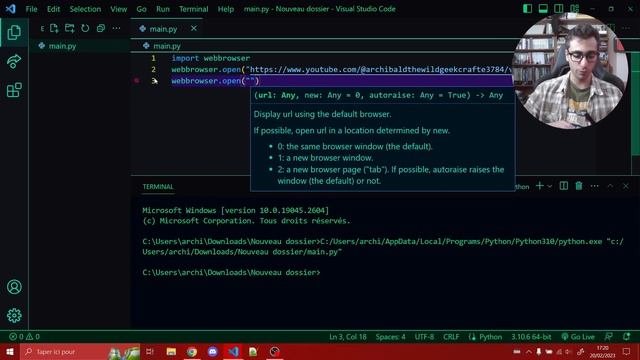Change line ending via CRLF status item
This screenshot has width=640, height=360.
pyautogui.click(x=451, y=337)
